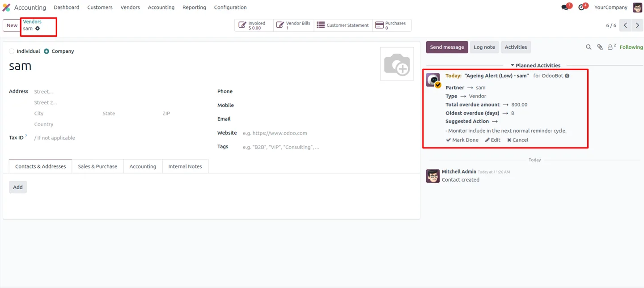The height and width of the screenshot is (288, 644).
Task: Click the Following button
Action: click(631, 47)
